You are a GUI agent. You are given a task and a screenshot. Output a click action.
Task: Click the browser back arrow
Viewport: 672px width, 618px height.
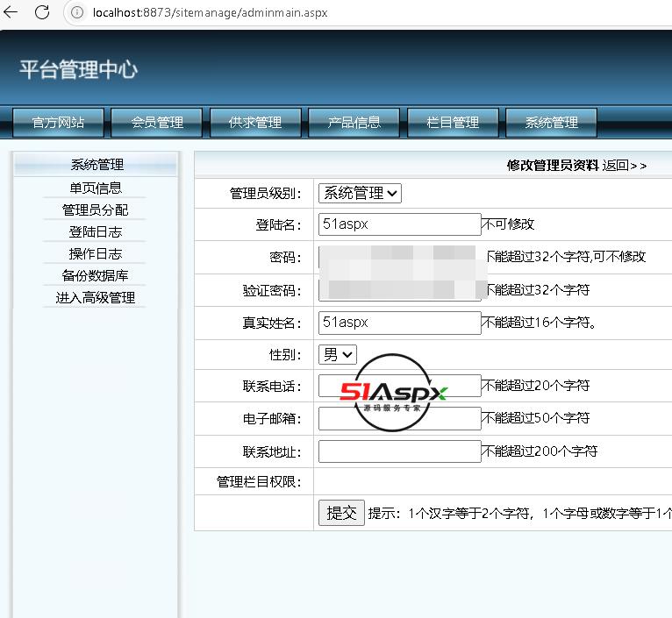[11, 13]
